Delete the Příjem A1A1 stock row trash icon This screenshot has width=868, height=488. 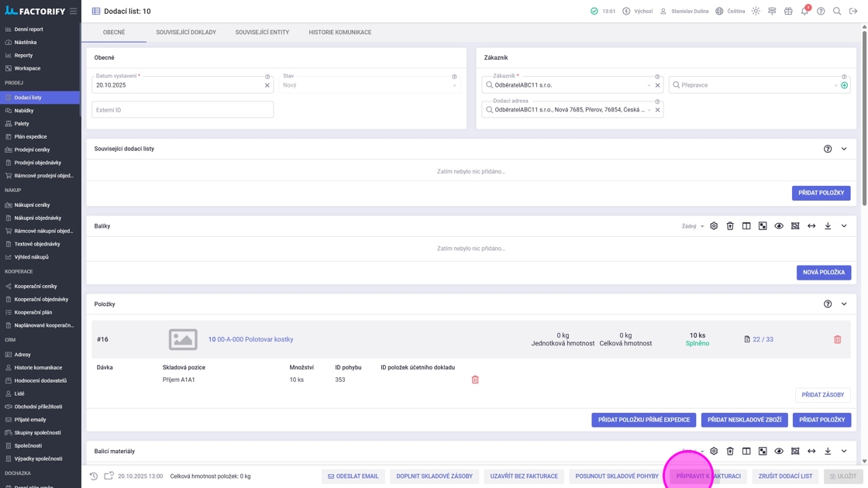point(475,380)
